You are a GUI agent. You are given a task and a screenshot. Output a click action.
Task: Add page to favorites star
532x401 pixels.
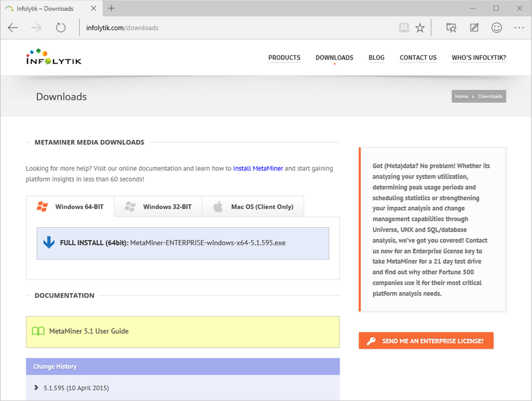click(x=420, y=28)
